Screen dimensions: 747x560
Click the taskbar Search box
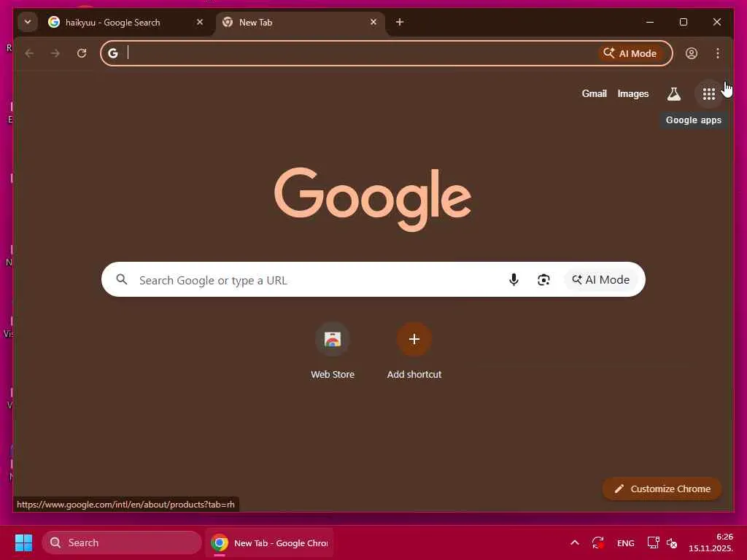point(122,542)
